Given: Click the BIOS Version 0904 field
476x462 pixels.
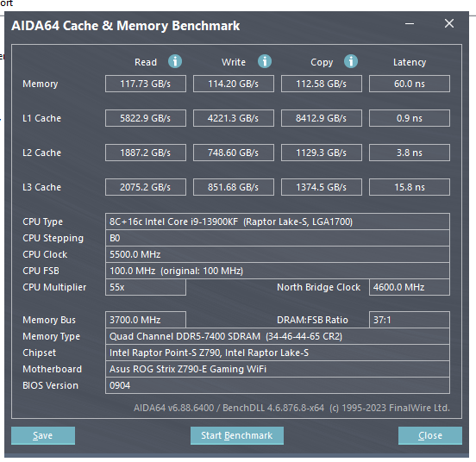Looking at the screenshot, I should point(278,385).
